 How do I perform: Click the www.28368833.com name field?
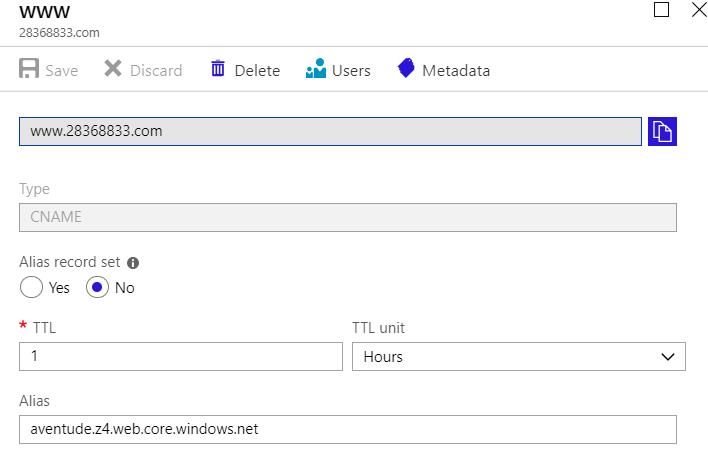(330, 131)
